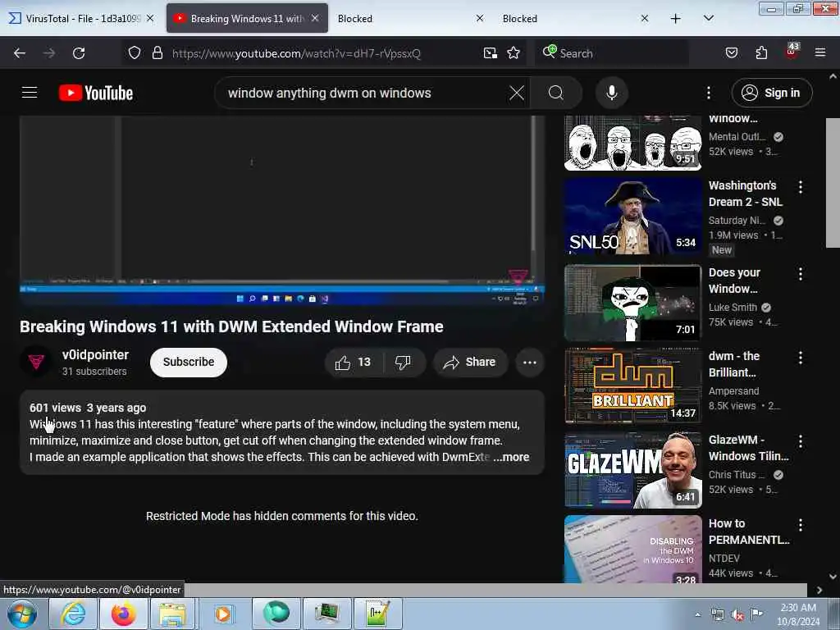Launch Internet Explorer from taskbar

click(x=73, y=614)
